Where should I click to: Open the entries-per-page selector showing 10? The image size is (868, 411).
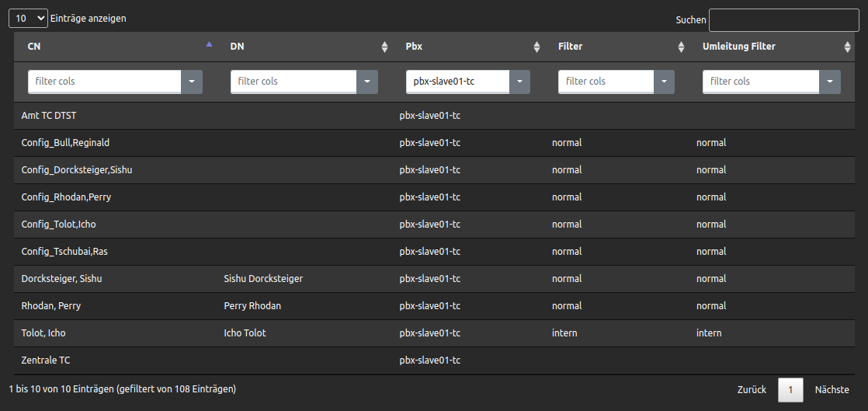(x=28, y=19)
